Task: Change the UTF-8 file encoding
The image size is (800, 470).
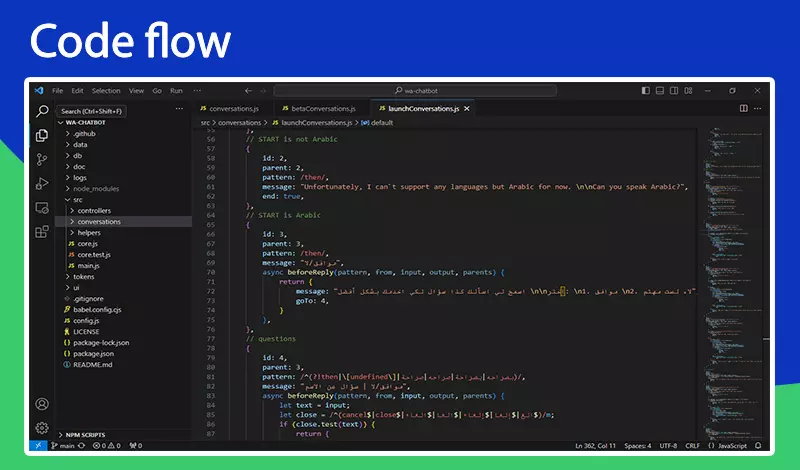Action: [x=668, y=446]
